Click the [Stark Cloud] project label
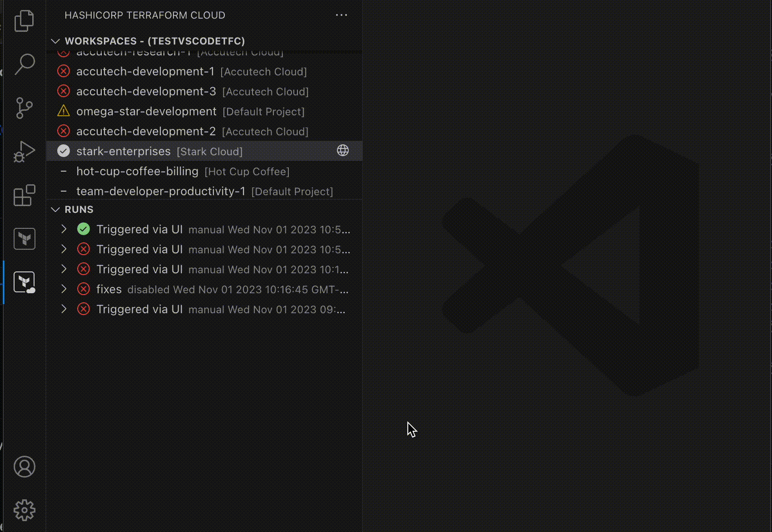This screenshot has height=532, width=772. pos(210,152)
